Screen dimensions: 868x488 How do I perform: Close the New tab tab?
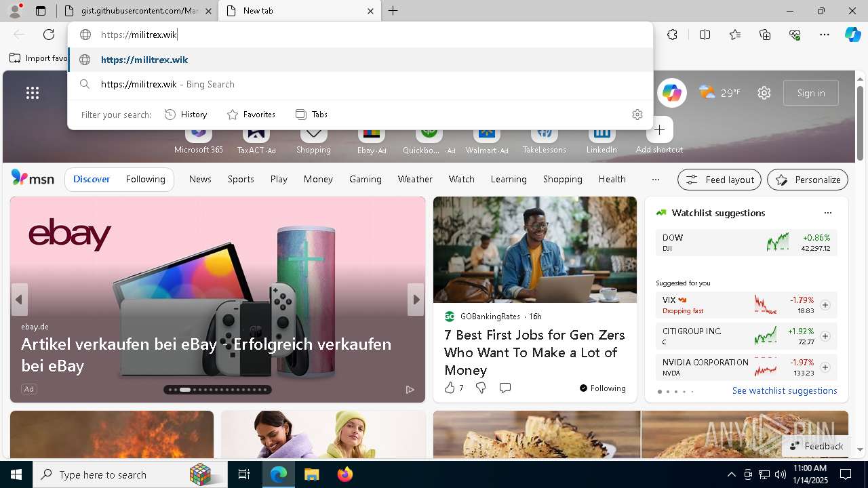coord(371,11)
